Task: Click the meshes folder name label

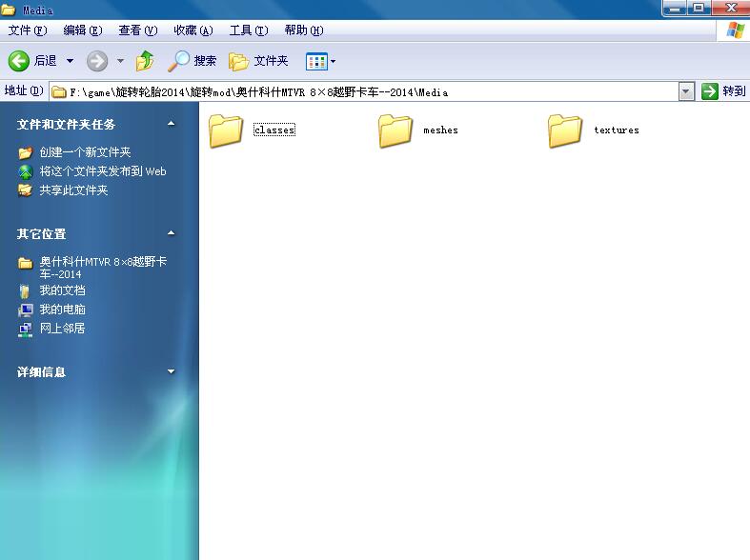Action: [x=440, y=130]
